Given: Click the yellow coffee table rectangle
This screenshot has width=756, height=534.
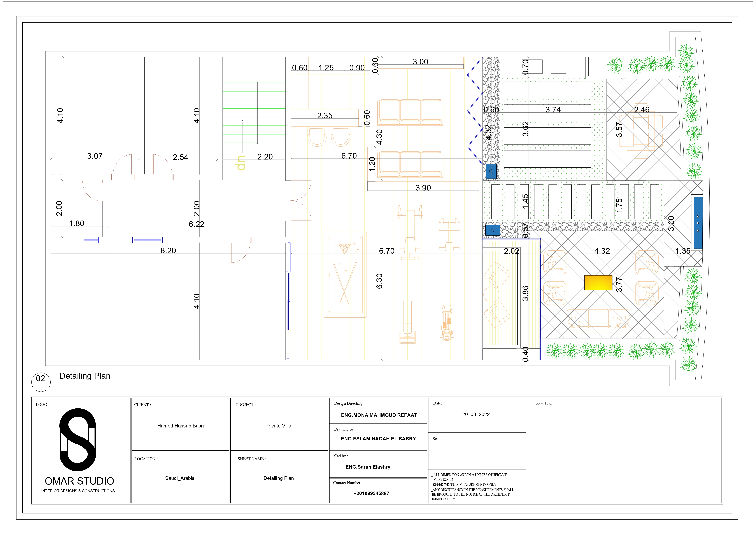Looking at the screenshot, I should [x=598, y=282].
